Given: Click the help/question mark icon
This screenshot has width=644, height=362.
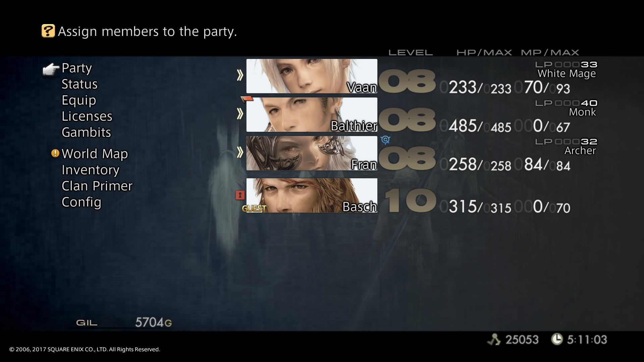Looking at the screenshot, I should [x=48, y=31].
